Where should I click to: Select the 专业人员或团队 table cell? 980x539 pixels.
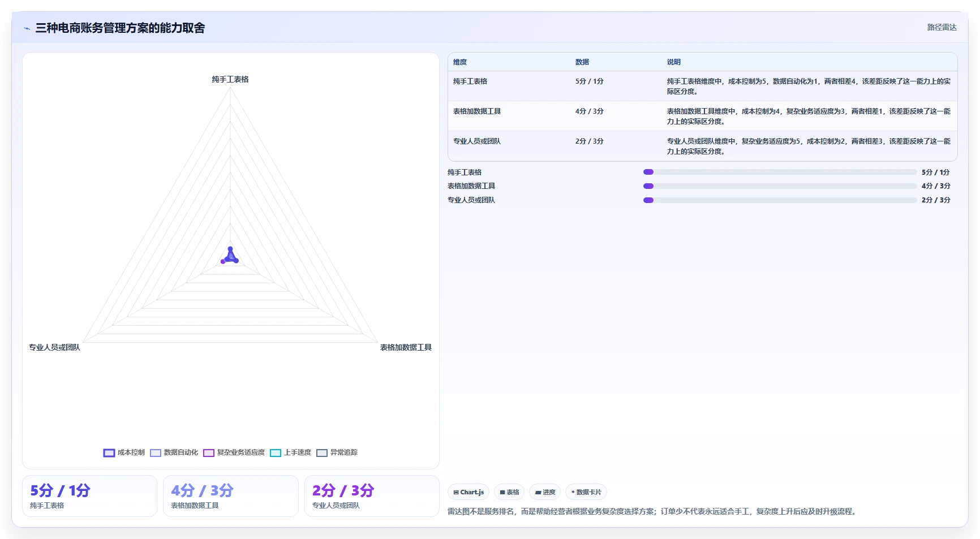coord(477,141)
